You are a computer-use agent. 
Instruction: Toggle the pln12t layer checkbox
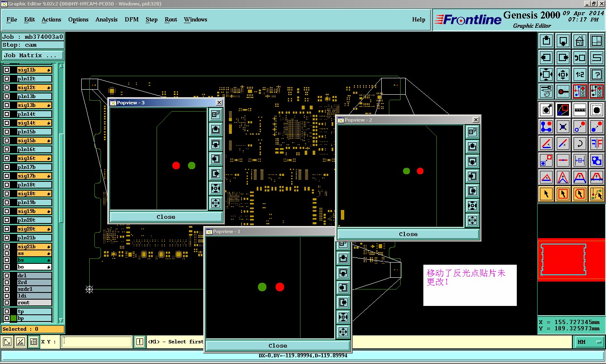click(x=7, y=79)
